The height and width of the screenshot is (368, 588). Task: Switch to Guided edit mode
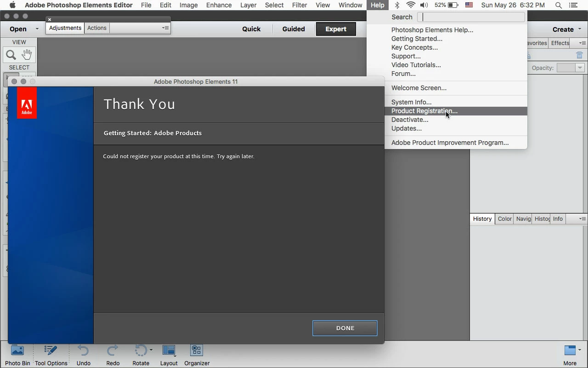294,29
